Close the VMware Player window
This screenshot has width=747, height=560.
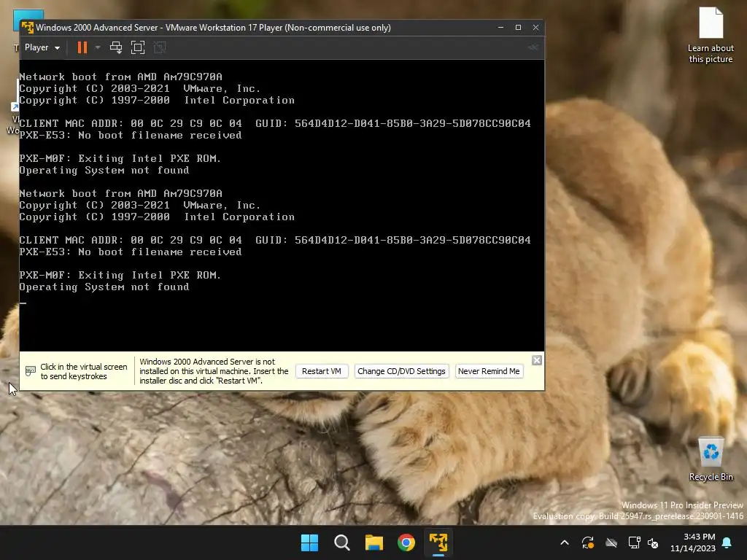(536, 28)
